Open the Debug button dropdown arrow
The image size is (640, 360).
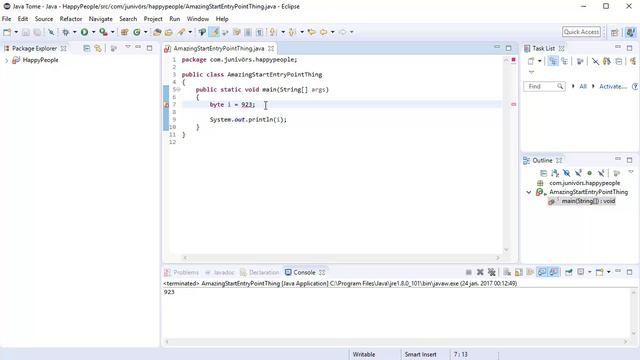coord(74,32)
